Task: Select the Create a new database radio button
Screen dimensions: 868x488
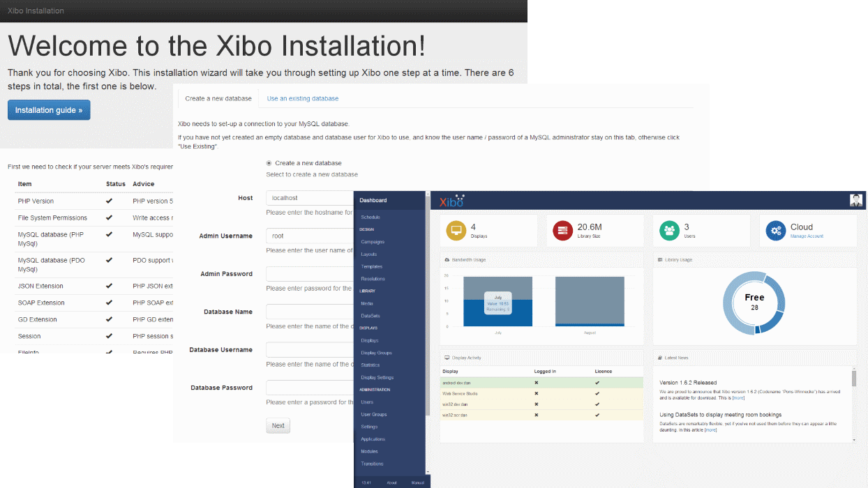Action: 269,163
